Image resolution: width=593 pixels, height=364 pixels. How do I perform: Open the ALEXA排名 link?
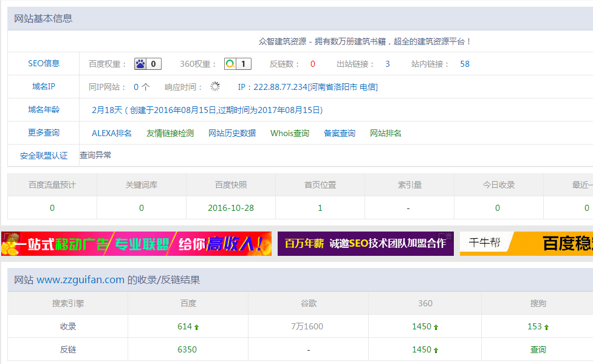112,133
